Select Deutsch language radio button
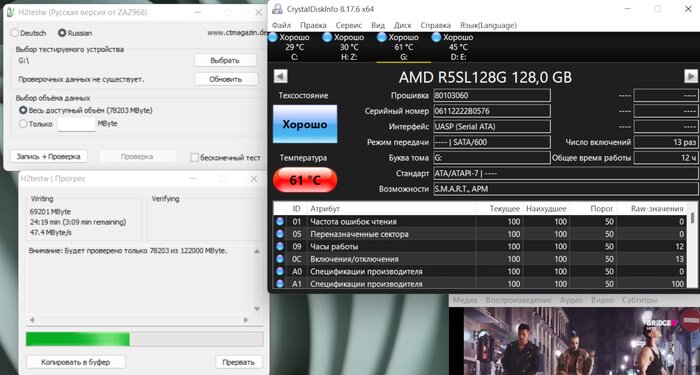 pyautogui.click(x=15, y=33)
